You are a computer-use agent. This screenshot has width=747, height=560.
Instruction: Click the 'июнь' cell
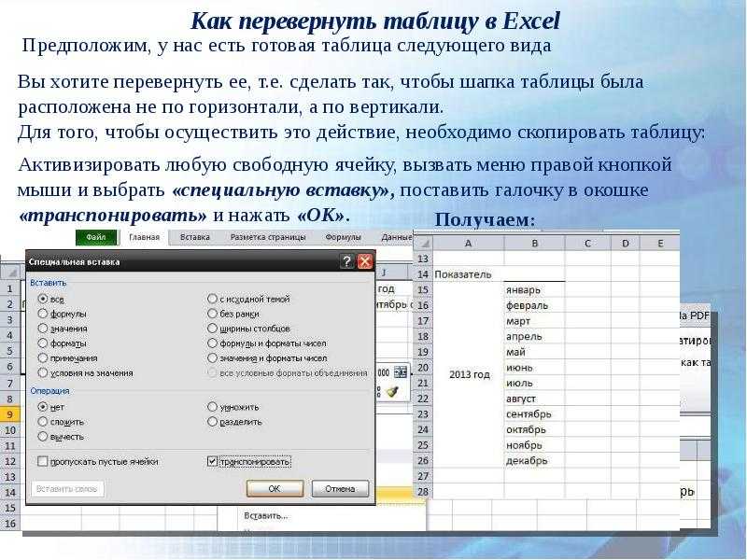click(534, 368)
